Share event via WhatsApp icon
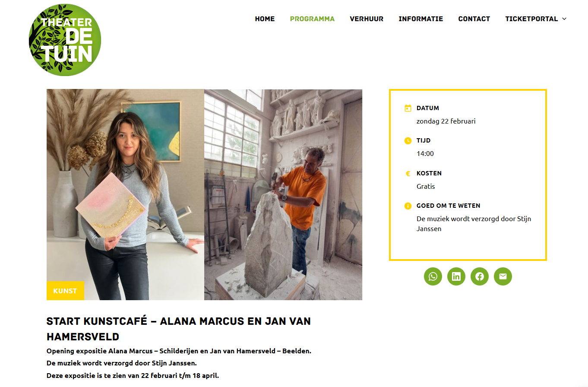 pos(433,276)
